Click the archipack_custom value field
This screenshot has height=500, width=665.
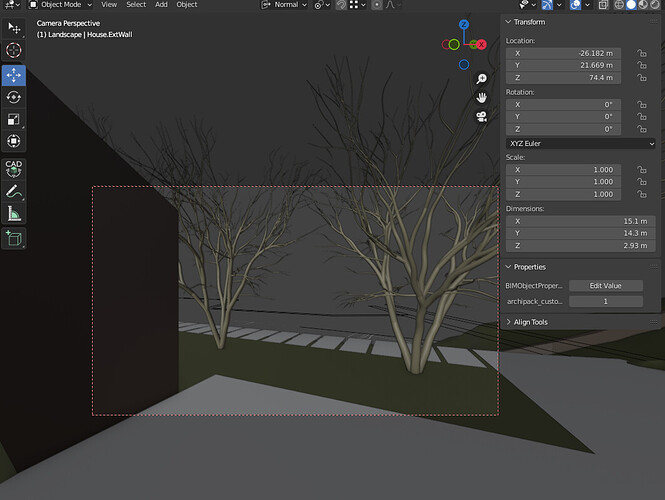tap(606, 301)
